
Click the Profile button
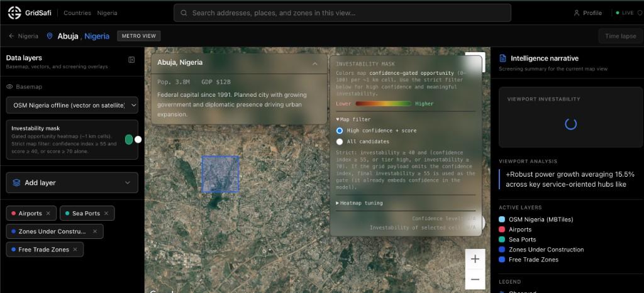pyautogui.click(x=588, y=13)
